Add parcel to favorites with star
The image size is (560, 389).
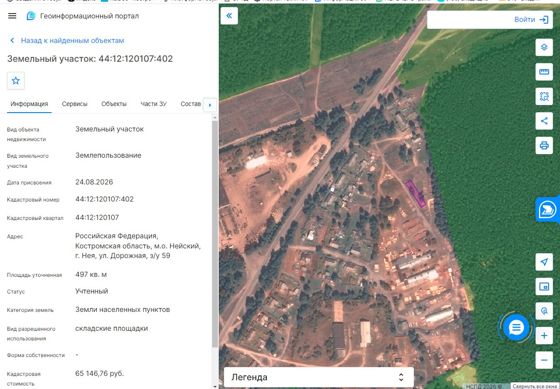16,81
